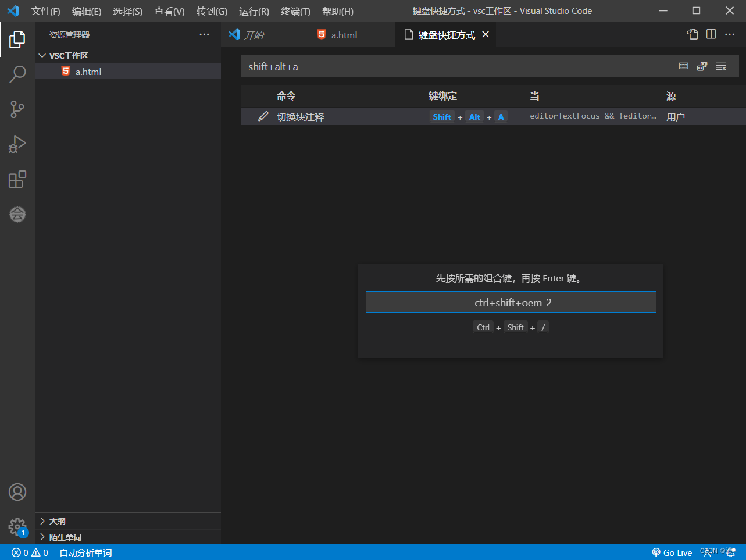Open the 文件(F) menu
This screenshot has width=746, height=560.
tap(45, 11)
